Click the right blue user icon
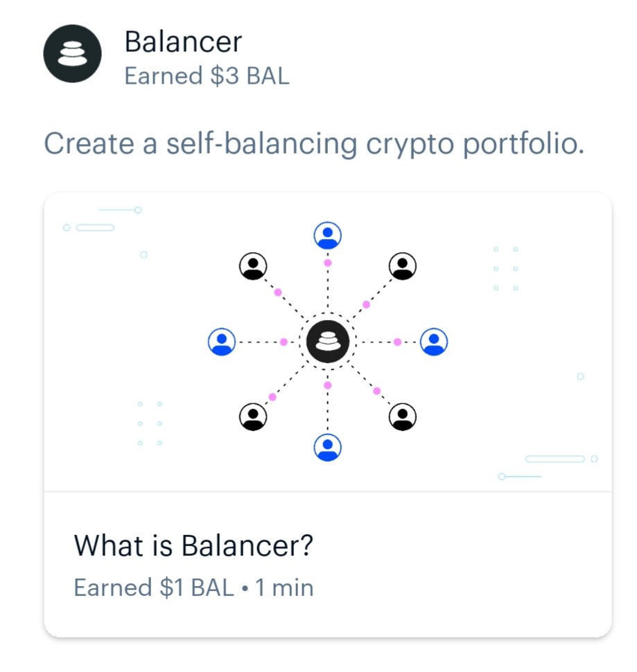This screenshot has height=672, width=637. point(434,342)
